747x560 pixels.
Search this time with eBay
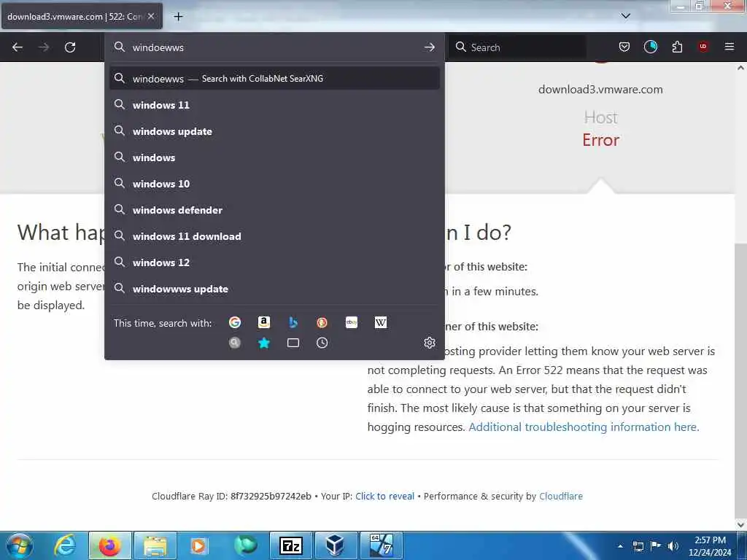[x=352, y=322]
